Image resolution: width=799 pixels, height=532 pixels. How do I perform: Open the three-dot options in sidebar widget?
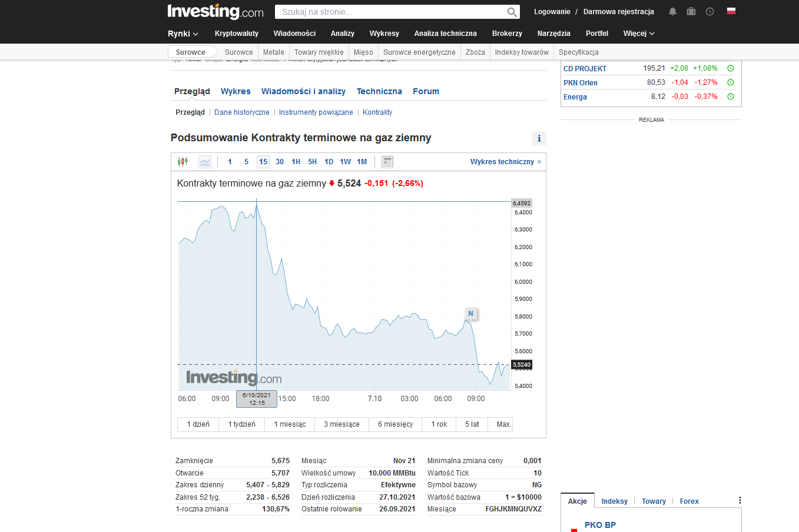click(x=740, y=501)
